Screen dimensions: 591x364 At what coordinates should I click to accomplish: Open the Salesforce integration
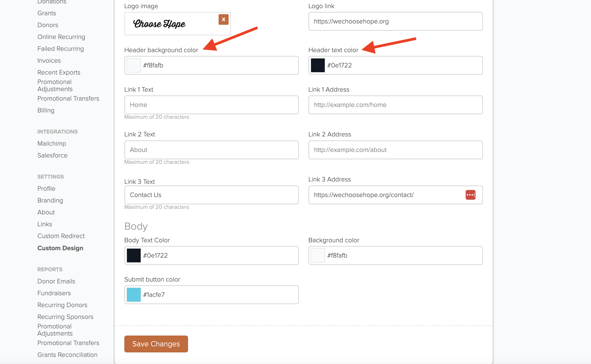coord(52,155)
